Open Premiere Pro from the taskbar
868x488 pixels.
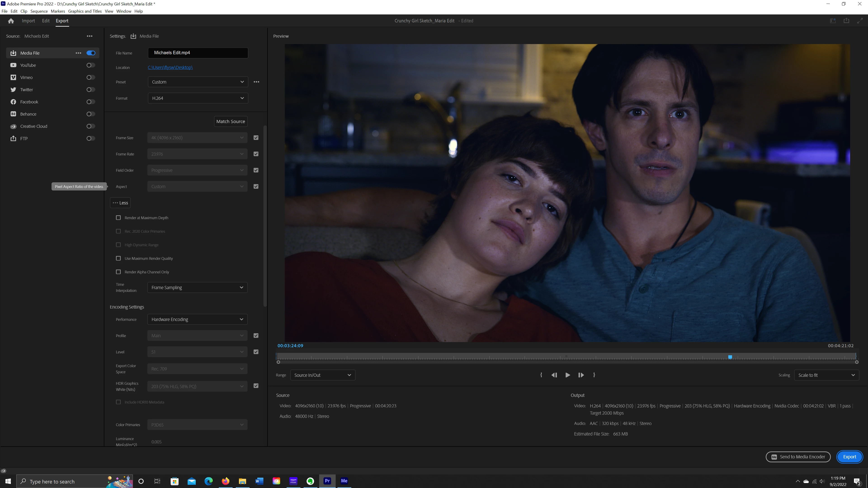327,481
